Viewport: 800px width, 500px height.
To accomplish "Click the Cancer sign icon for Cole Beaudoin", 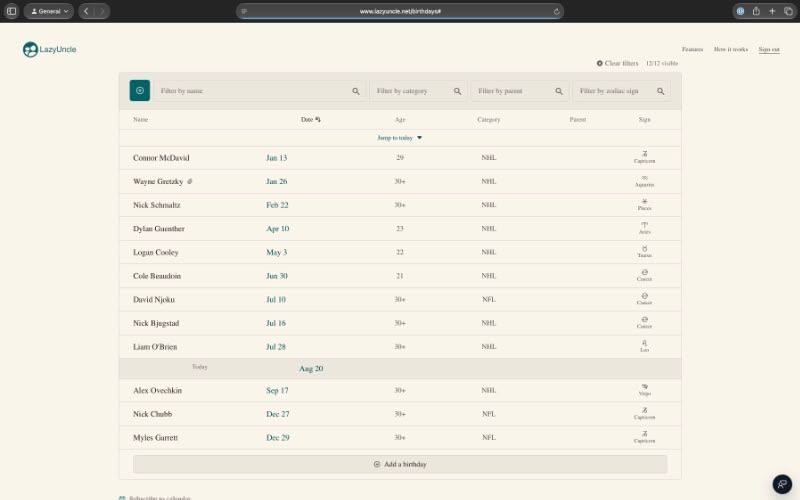I will pyautogui.click(x=644, y=272).
